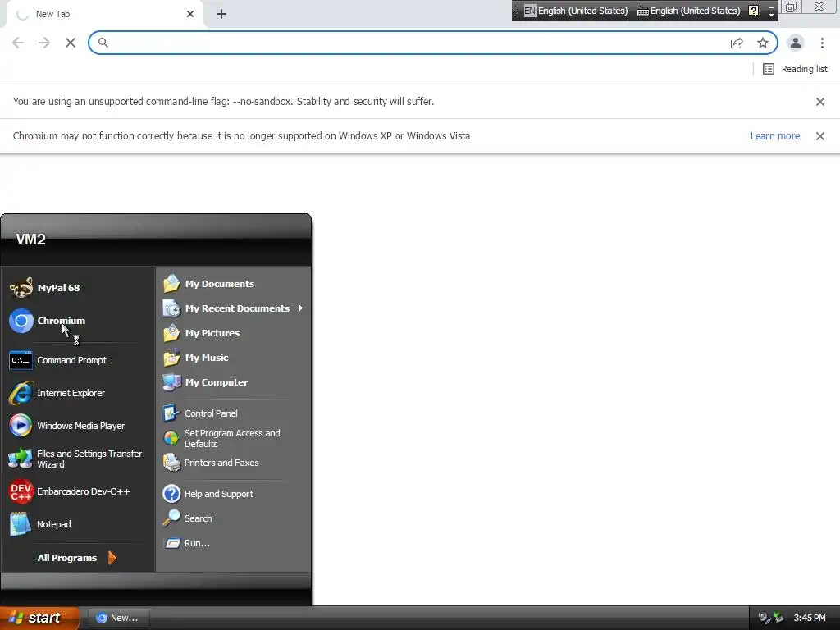The image size is (840, 630).
Task: Go back in browser history
Action: tap(18, 43)
